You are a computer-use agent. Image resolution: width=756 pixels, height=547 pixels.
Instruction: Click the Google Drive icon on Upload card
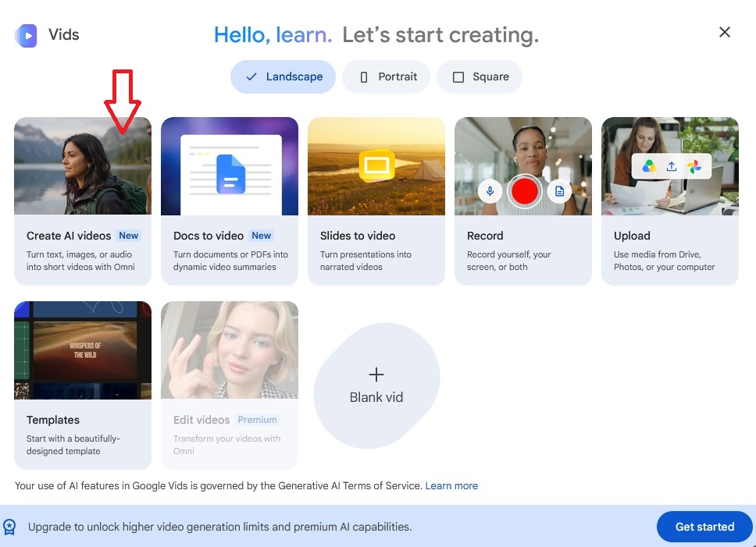tap(649, 167)
